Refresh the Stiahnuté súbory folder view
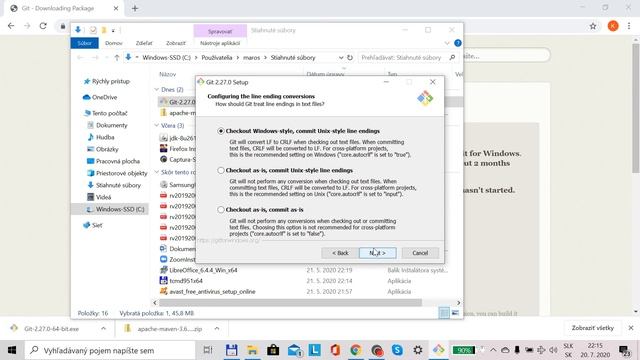The width and height of the screenshot is (640, 360). click(x=350, y=58)
